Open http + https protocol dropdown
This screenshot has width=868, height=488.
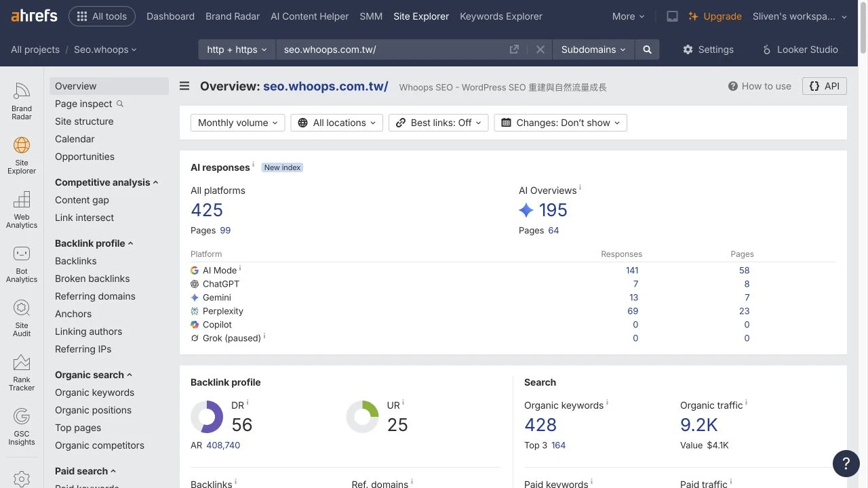(x=237, y=49)
